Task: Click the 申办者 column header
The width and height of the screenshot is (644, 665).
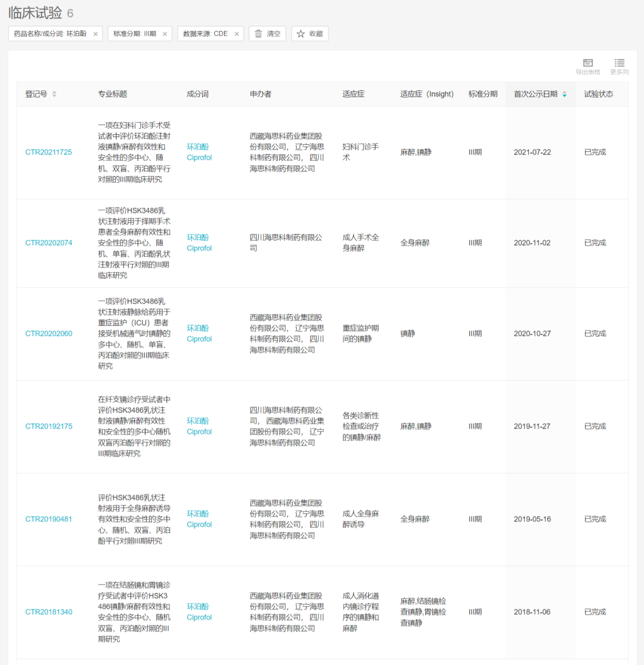Action: pyautogui.click(x=260, y=94)
